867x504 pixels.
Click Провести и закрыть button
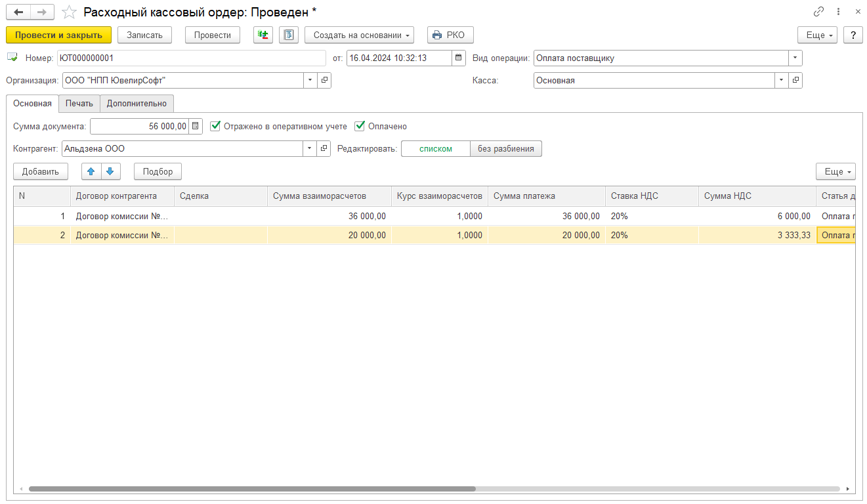(x=58, y=35)
